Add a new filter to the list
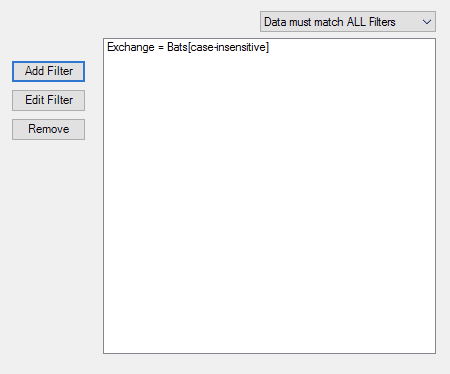The width and height of the screenshot is (450, 374). 48,71
